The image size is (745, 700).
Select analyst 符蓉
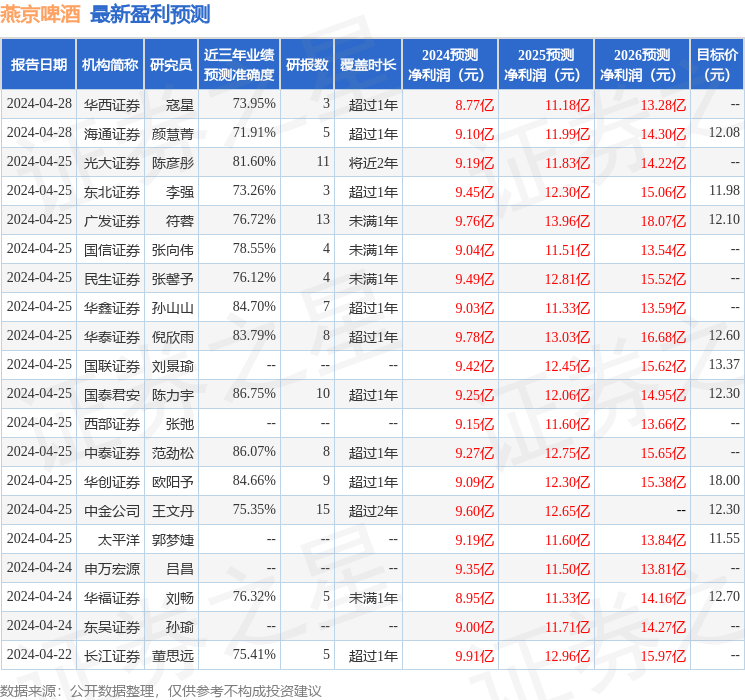pyautogui.click(x=180, y=221)
